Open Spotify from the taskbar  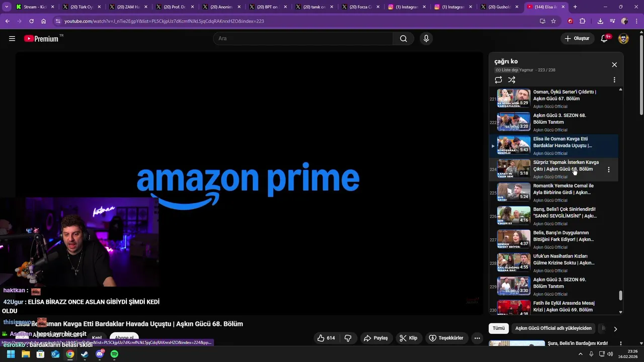click(114, 354)
